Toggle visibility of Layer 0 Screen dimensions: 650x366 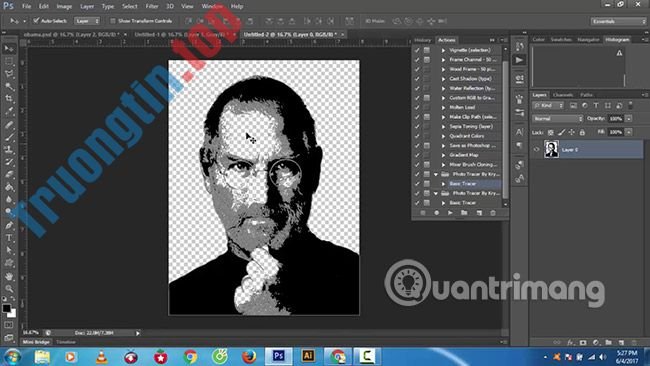536,150
